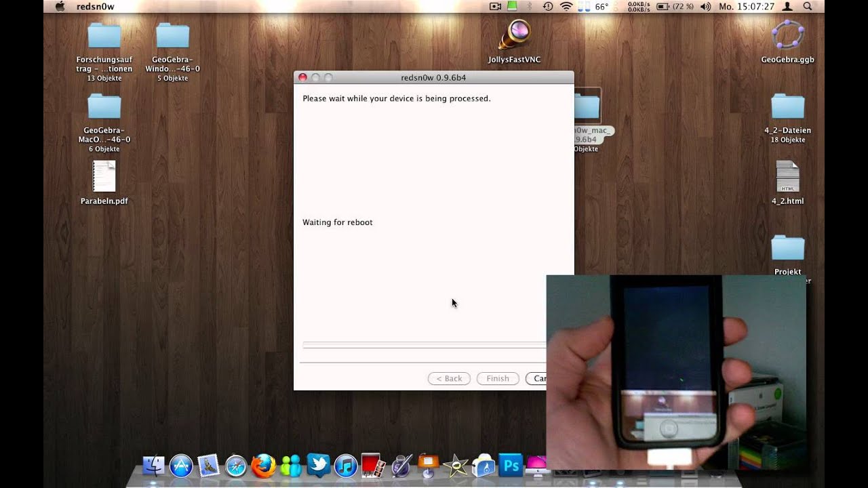This screenshot has width=868, height=488.
Task: Open the redsn0w application menu
Action: click(95, 6)
